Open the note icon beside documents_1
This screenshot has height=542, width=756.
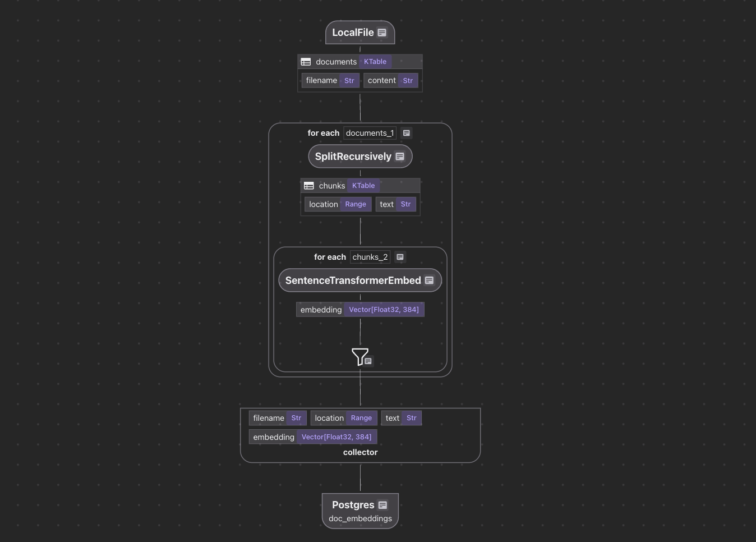[407, 133]
